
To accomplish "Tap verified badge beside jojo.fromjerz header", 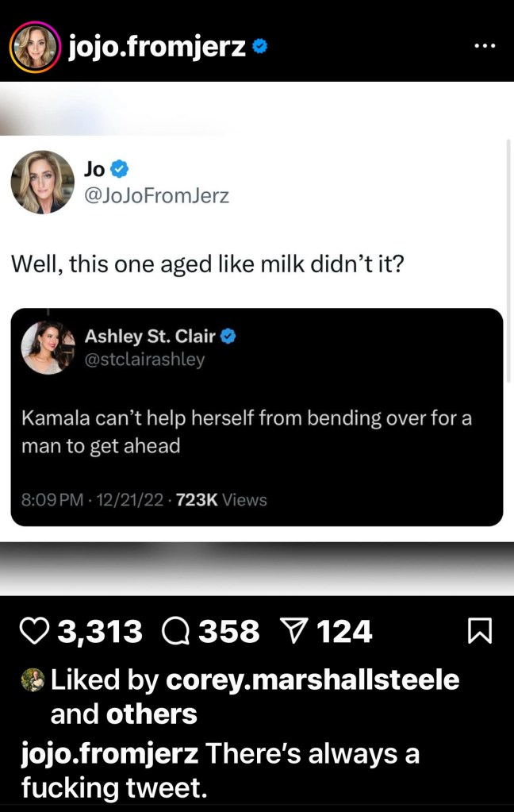I will pyautogui.click(x=259, y=48).
